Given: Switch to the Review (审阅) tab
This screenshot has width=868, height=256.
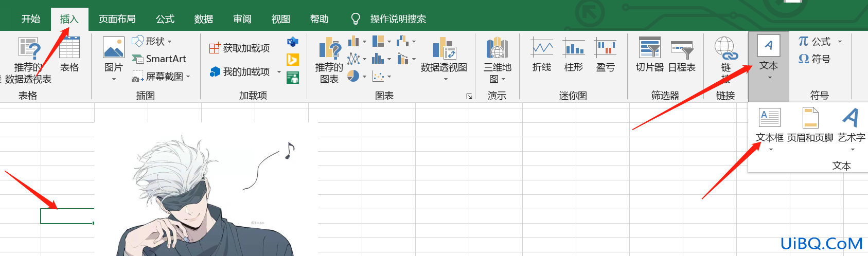Looking at the screenshot, I should 242,19.
